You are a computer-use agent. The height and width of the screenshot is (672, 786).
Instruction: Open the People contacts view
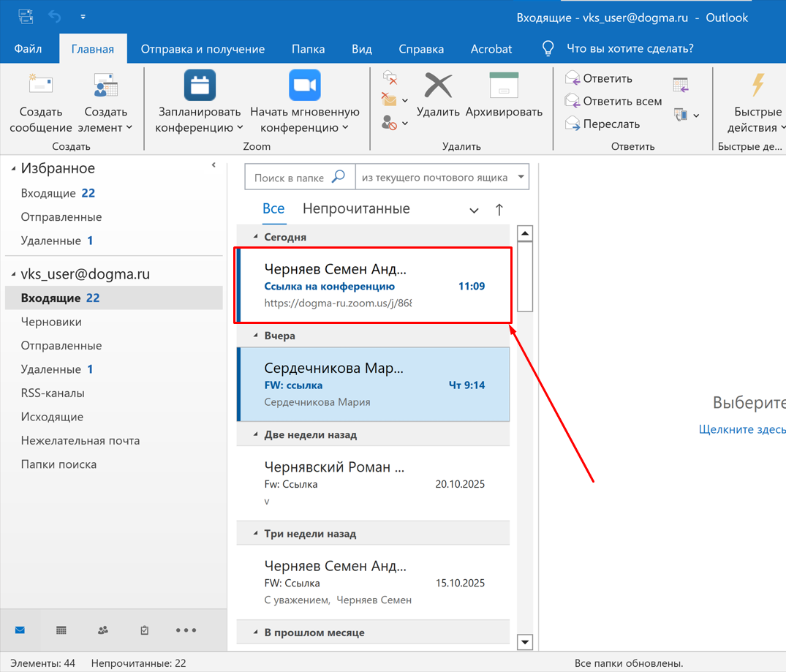tap(103, 630)
